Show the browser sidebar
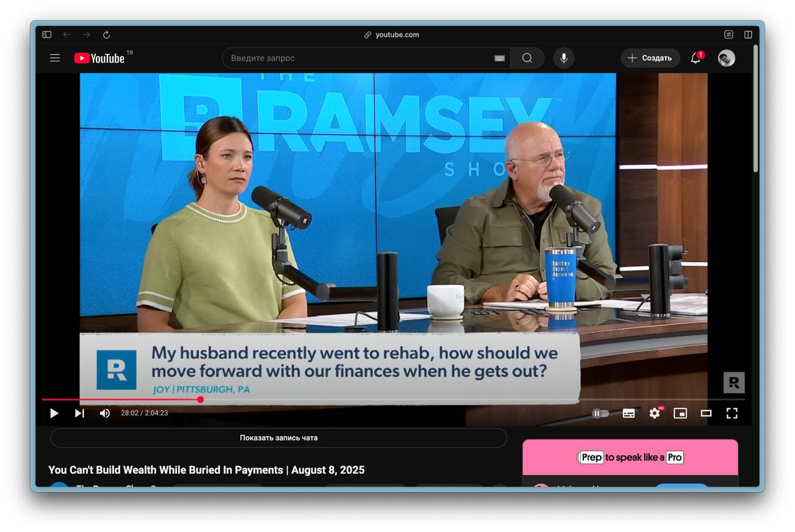This screenshot has height=532, width=795. tap(47, 35)
